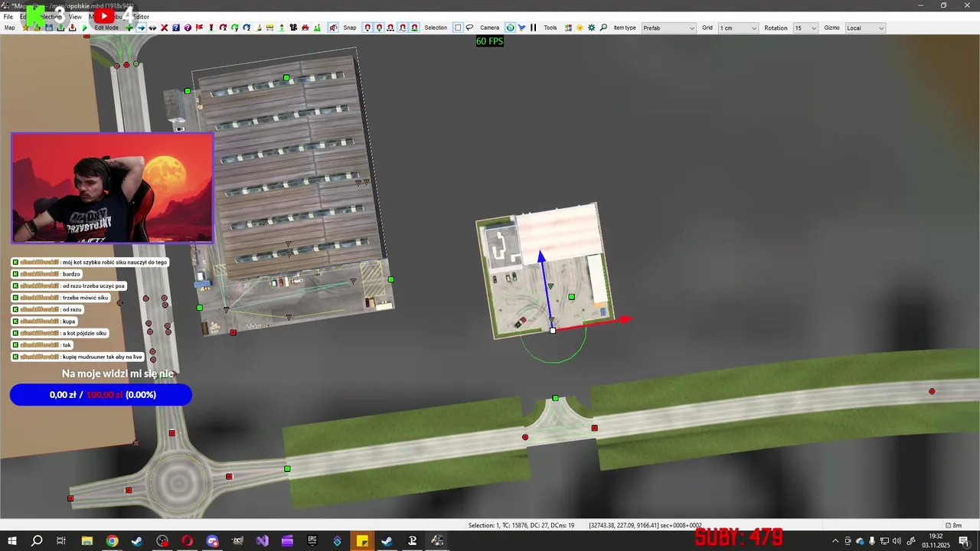980x551 pixels.
Task: Click the green trees vegetation tool icon
Action: tap(316, 28)
